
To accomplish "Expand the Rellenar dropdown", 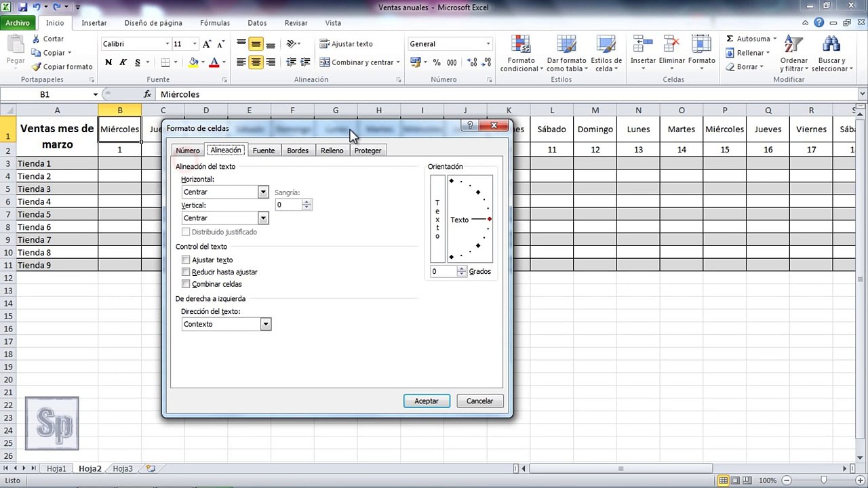I will point(768,53).
